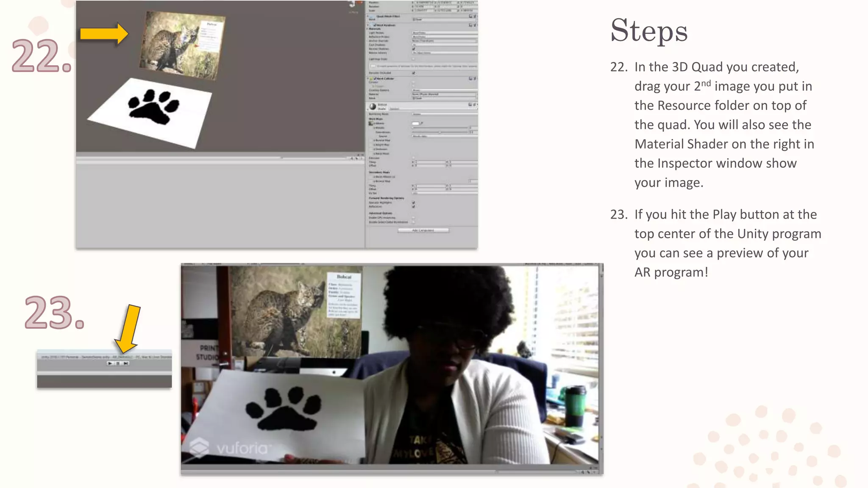Image resolution: width=868 pixels, height=488 pixels.
Task: Enable the GPU Instancing checkbox
Action: point(413,217)
